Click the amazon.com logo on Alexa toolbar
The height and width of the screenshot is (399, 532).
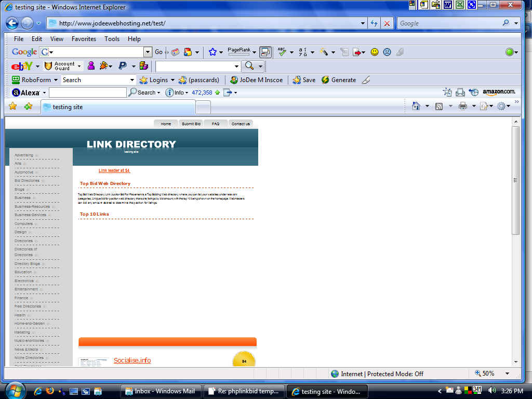point(499,91)
